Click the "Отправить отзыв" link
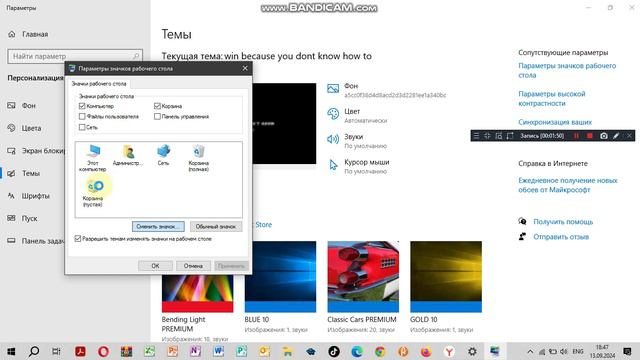The width and height of the screenshot is (640, 360). point(561,237)
